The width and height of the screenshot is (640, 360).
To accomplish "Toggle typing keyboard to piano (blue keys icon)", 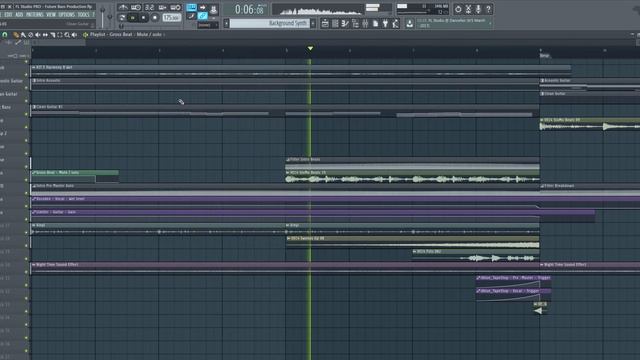I will [191, 7].
